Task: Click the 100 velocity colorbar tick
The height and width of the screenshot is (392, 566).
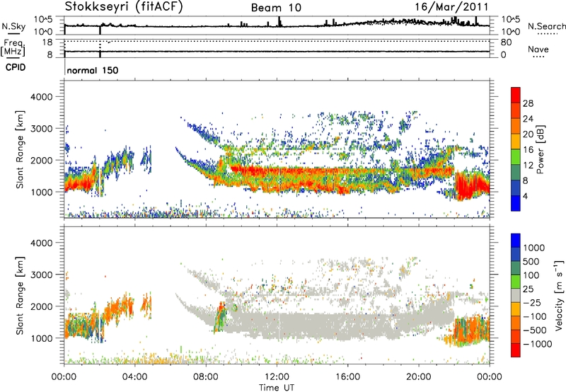Action: click(531, 275)
